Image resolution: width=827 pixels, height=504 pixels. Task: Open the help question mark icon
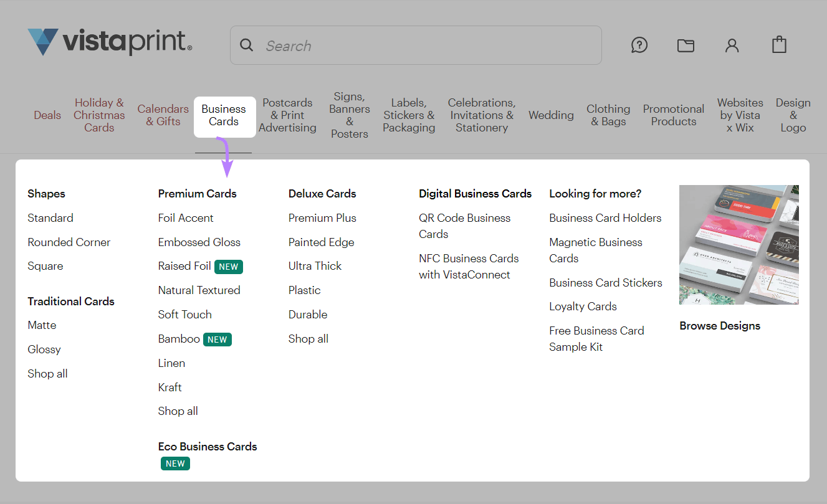(639, 45)
